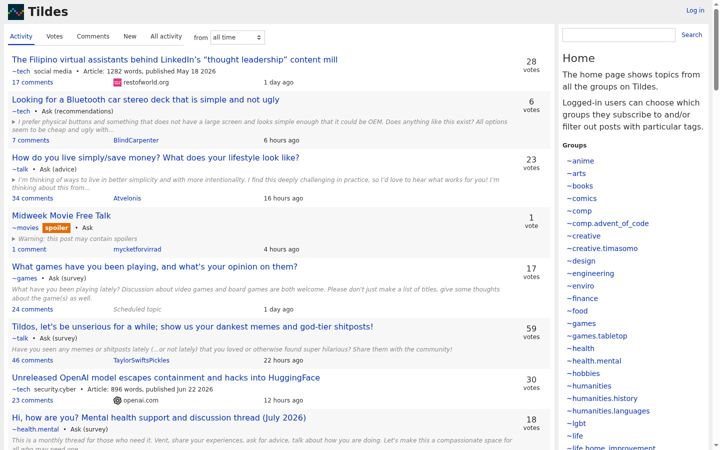The height and width of the screenshot is (450, 720).
Task: Click the ~health.mental tag on mental health thread
Action: [35, 429]
